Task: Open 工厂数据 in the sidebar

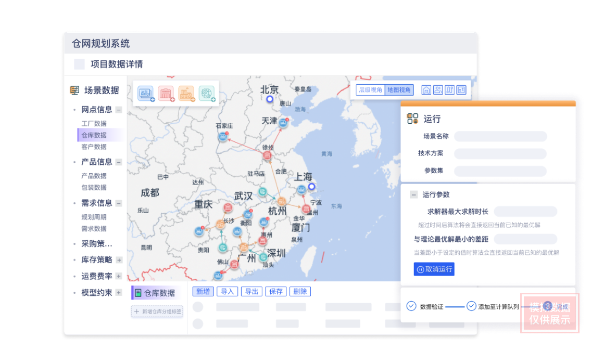Action: pos(94,124)
